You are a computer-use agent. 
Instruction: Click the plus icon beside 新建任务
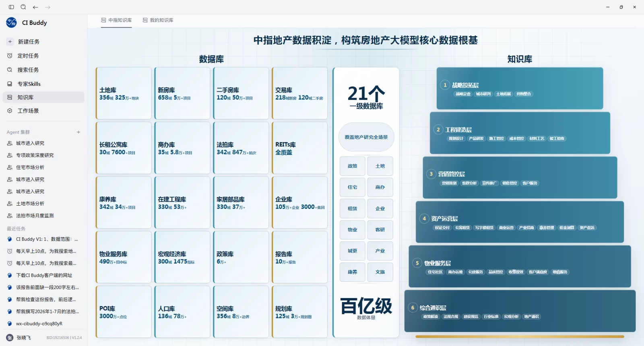(x=10, y=41)
